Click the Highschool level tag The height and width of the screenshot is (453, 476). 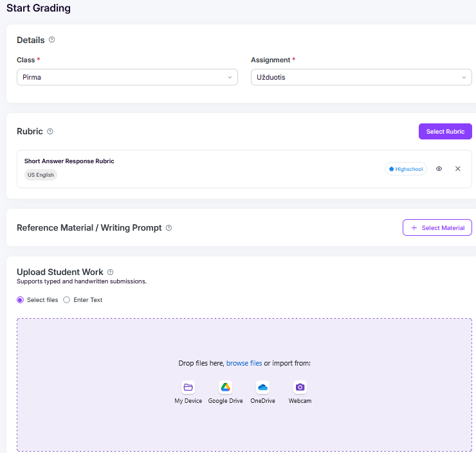coord(406,169)
